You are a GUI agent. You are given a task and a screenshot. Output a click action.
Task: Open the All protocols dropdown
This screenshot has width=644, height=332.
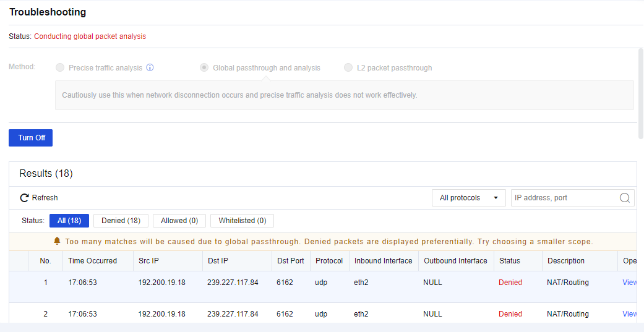pos(469,198)
